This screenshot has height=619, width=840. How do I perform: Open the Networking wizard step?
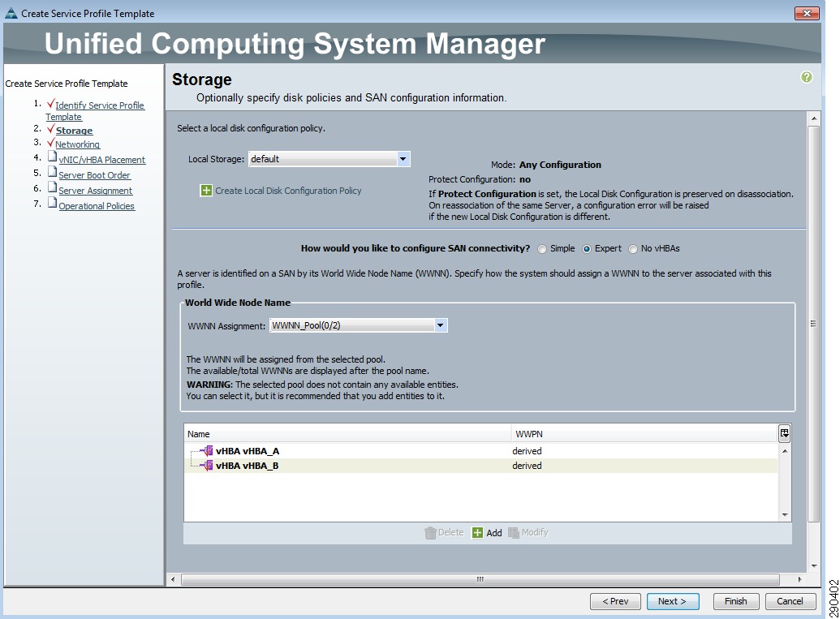78,144
